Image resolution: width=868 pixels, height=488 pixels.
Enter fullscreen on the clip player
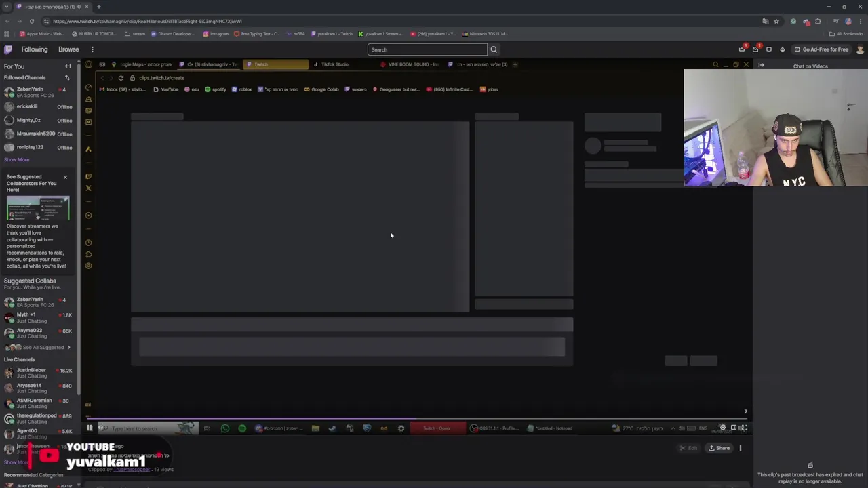point(743,428)
